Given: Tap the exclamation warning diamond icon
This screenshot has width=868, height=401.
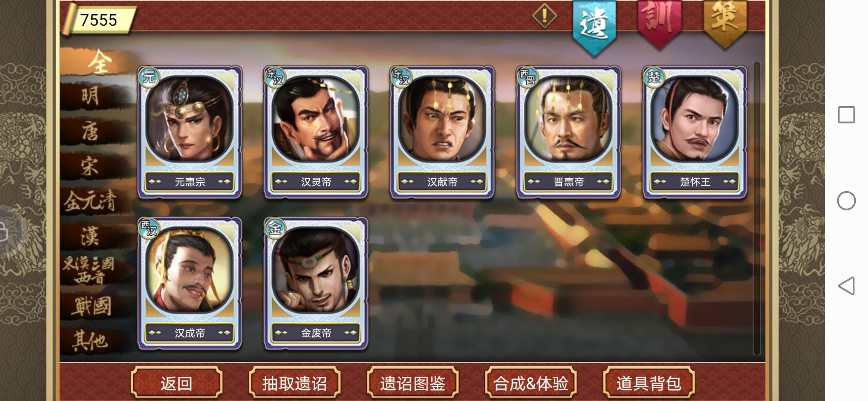Looking at the screenshot, I should tap(544, 16).
